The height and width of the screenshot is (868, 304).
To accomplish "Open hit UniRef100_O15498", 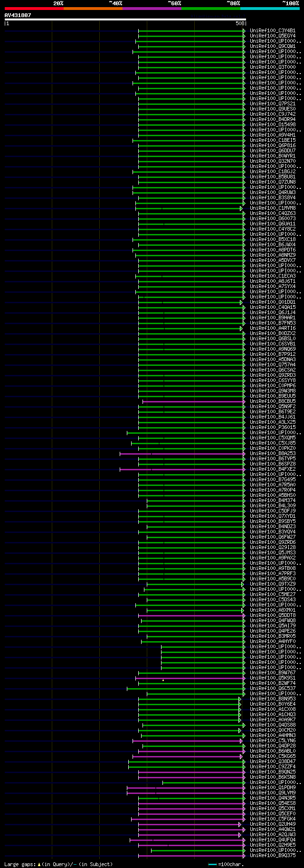I will pos(273,125).
